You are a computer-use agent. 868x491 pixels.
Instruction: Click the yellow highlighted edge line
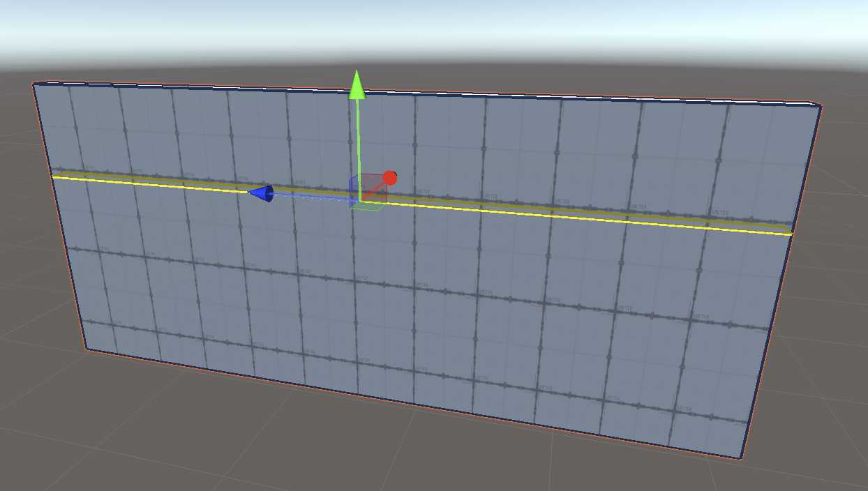pos(558,213)
